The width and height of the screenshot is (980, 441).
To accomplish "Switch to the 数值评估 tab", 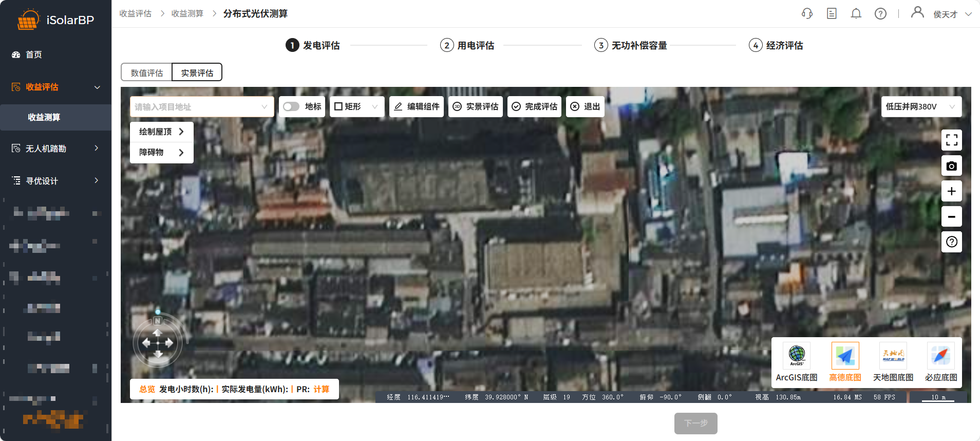I will [146, 72].
